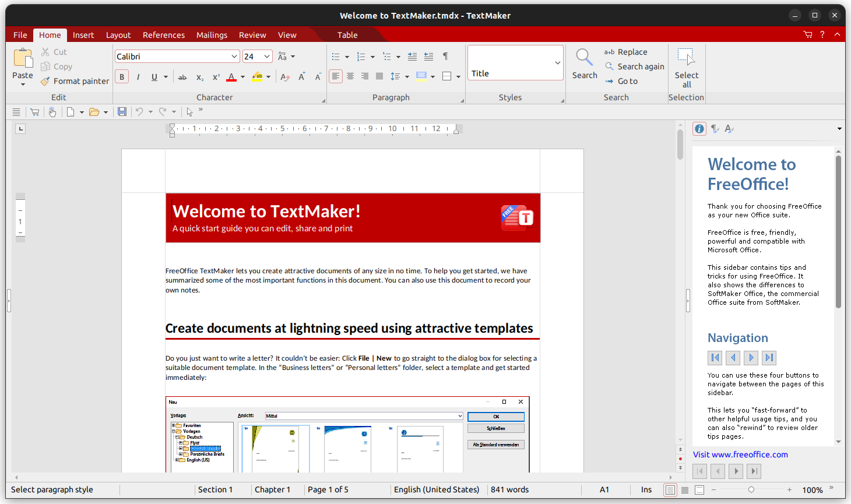Open the font name dropdown
Screen dimensions: 851x504
click(x=234, y=56)
